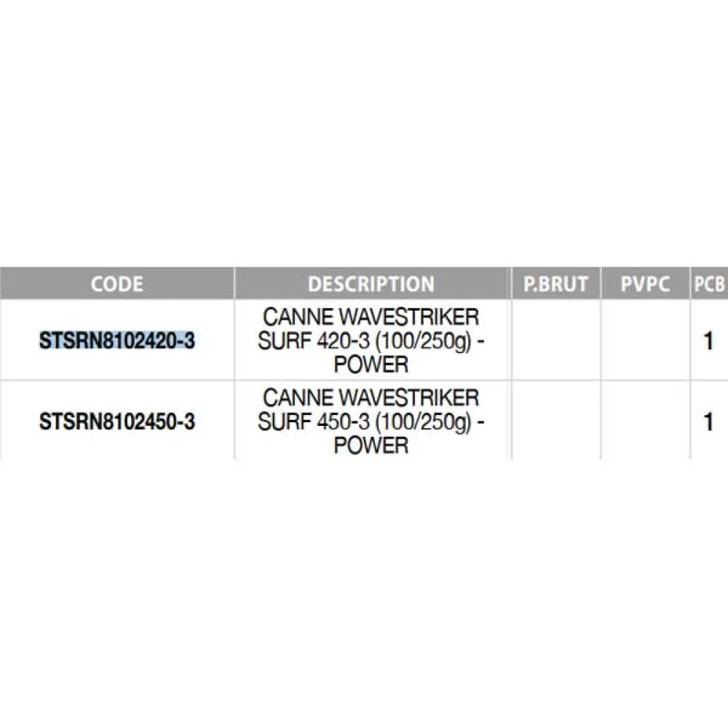Select the PVPC column header
This screenshot has height=728, width=728.
click(x=645, y=283)
